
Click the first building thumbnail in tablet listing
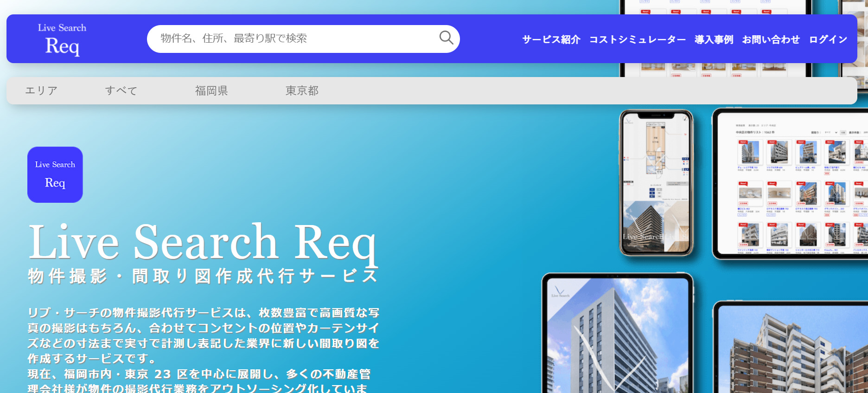coord(750,152)
